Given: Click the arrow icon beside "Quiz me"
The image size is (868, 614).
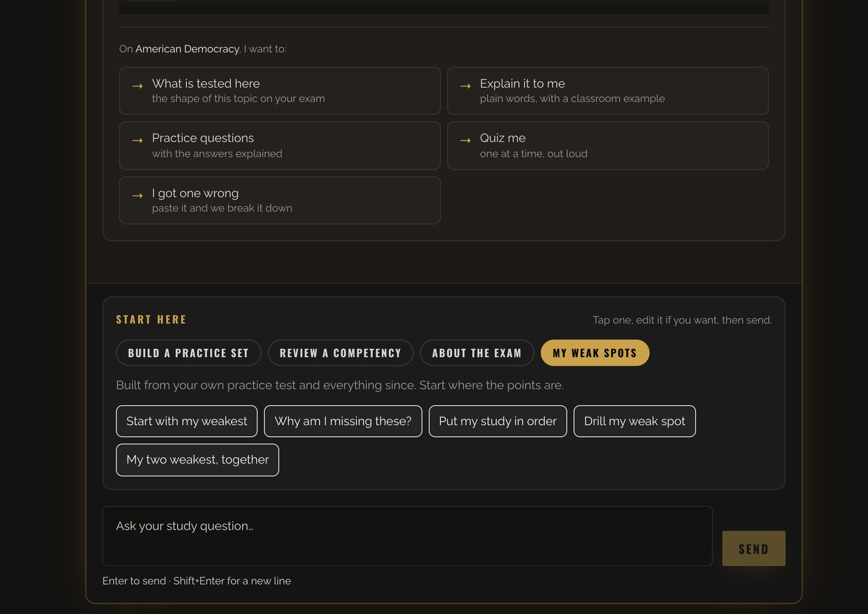Looking at the screenshot, I should (x=466, y=141).
